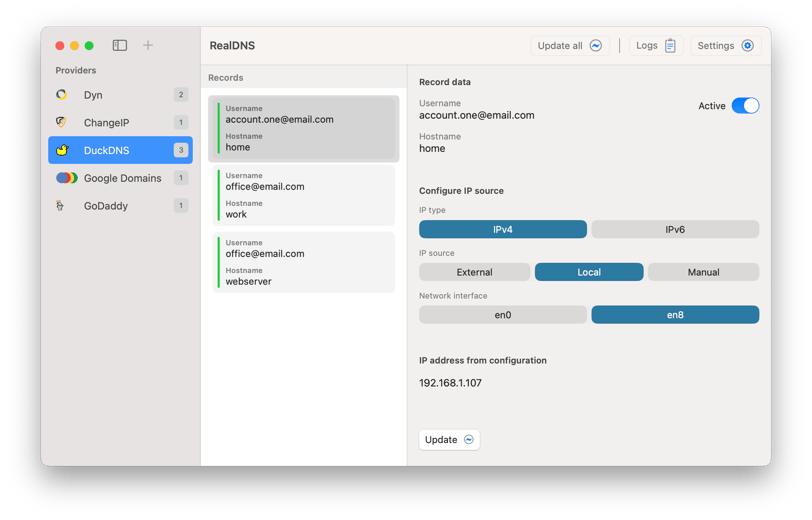The image size is (812, 520).
Task: Open the ChangeIP provider
Action: 121,122
